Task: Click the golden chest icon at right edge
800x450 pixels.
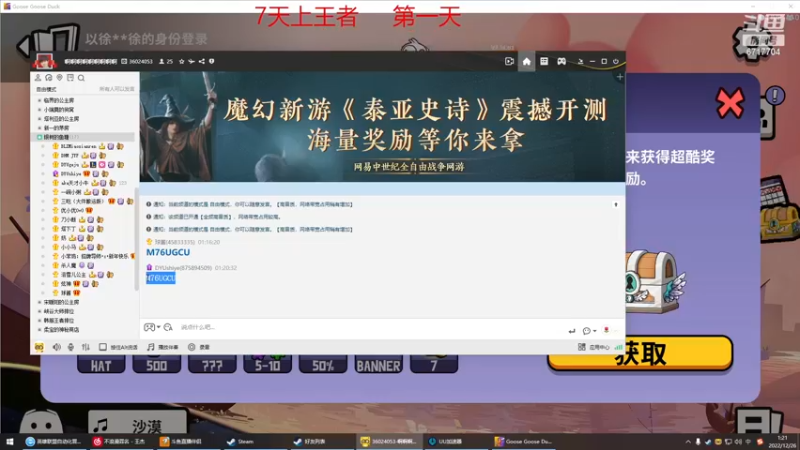Action: point(780,222)
